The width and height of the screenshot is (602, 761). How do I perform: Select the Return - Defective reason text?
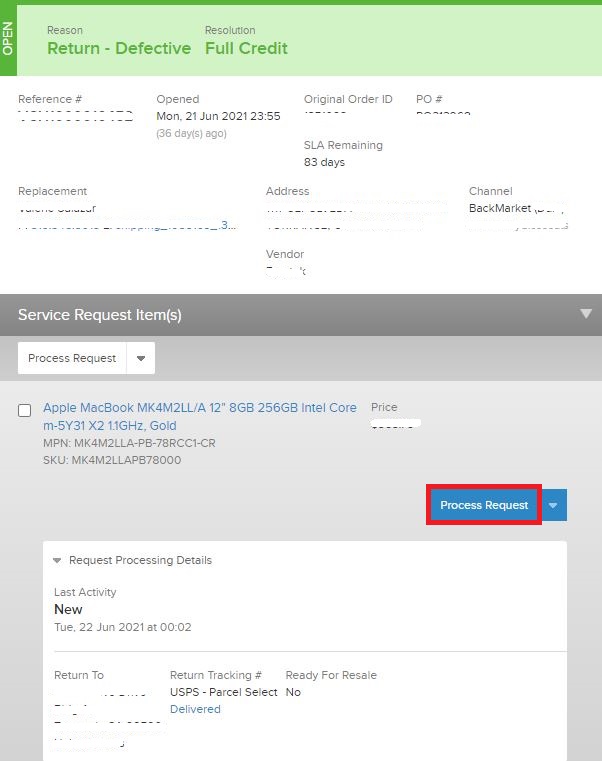pyautogui.click(x=119, y=48)
